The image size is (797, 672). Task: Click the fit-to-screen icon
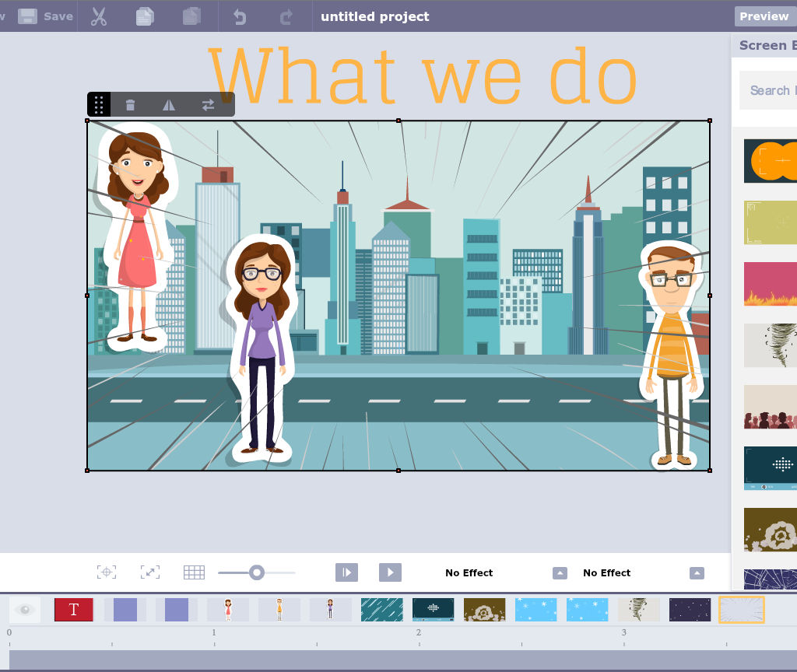click(149, 572)
